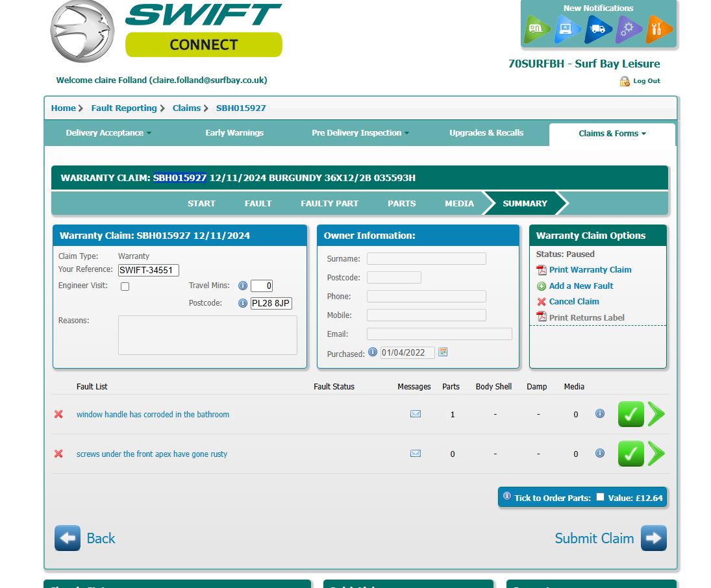Show info for screws gone rusty row
Screen dimensions: 711x588
(599, 453)
